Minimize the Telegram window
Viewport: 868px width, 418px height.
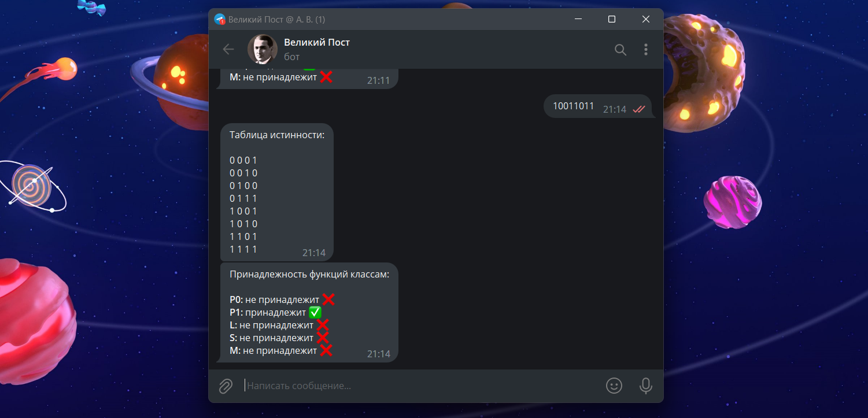pos(578,19)
